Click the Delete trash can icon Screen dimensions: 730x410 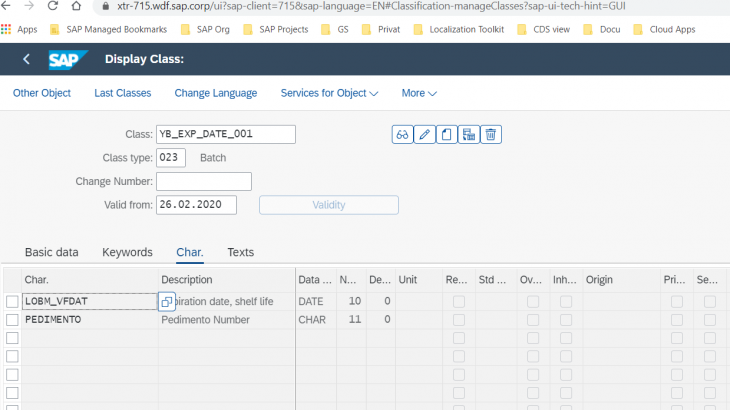pos(490,134)
